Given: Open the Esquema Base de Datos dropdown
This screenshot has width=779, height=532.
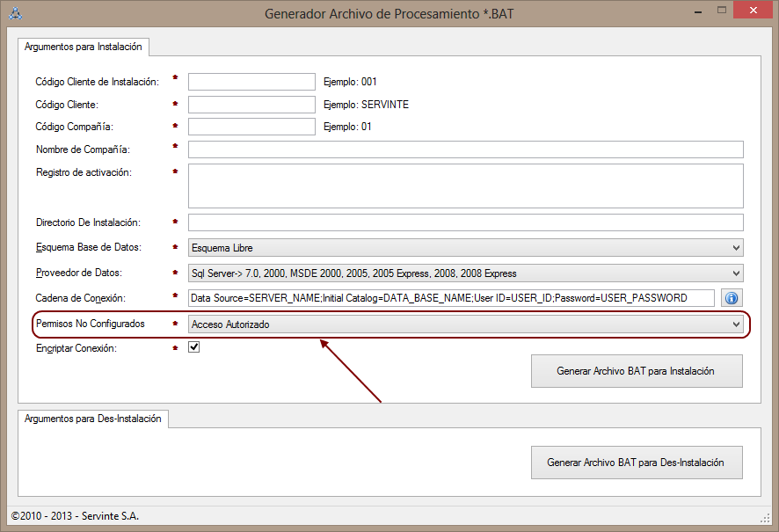Looking at the screenshot, I should 465,248.
